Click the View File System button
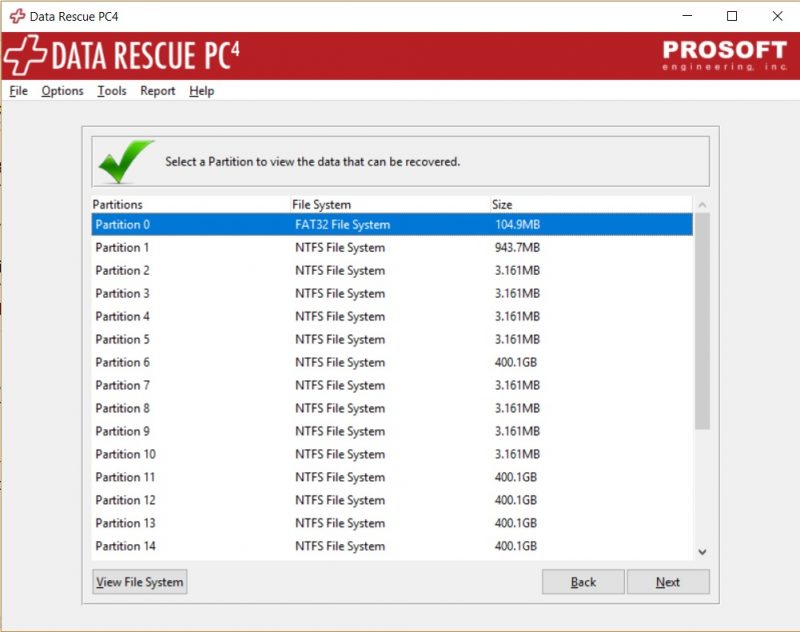 point(140,582)
